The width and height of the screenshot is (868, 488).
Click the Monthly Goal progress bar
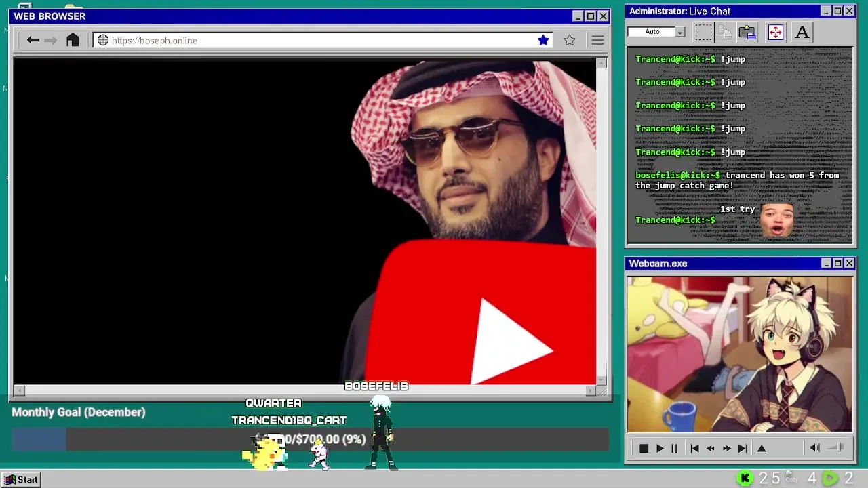click(x=310, y=439)
